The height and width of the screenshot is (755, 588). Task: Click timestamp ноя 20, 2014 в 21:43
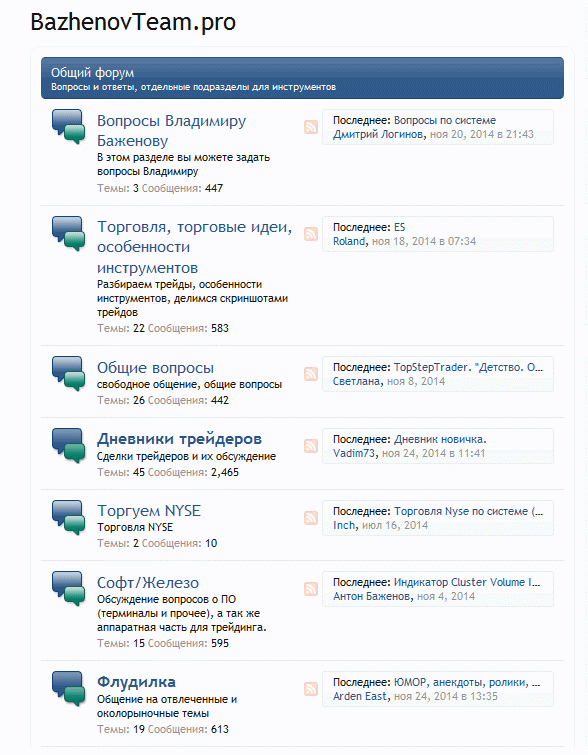(x=482, y=134)
